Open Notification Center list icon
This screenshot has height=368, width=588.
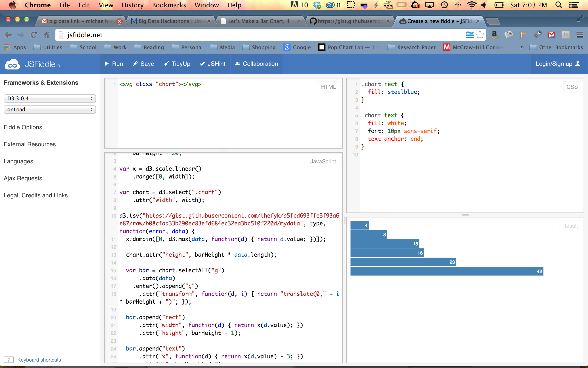pos(574,5)
